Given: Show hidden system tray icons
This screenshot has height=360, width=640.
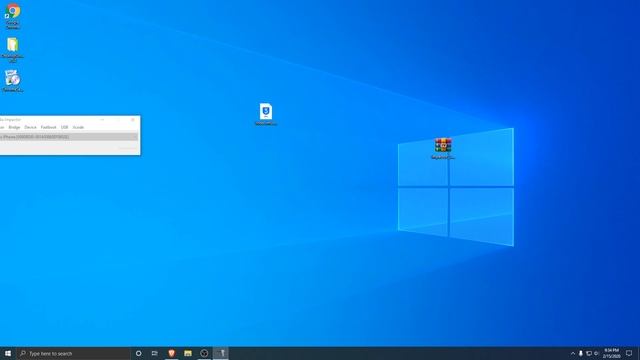Looking at the screenshot, I should coord(573,353).
